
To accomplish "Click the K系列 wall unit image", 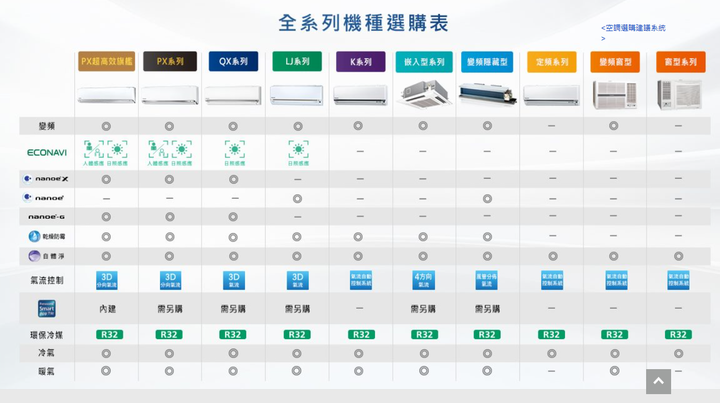I will click(x=360, y=95).
